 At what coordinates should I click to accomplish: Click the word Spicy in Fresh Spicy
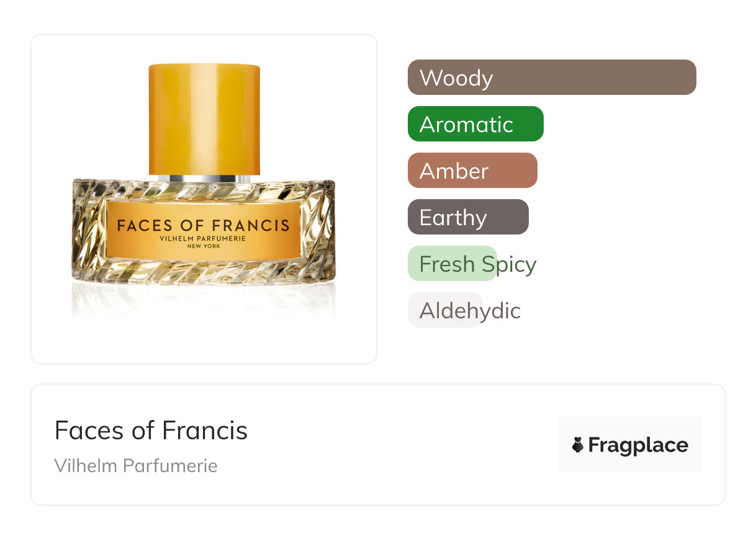[509, 264]
